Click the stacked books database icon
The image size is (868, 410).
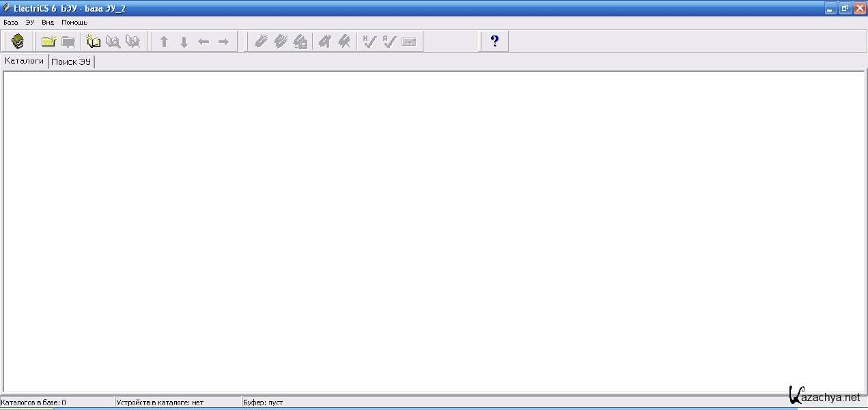point(18,42)
